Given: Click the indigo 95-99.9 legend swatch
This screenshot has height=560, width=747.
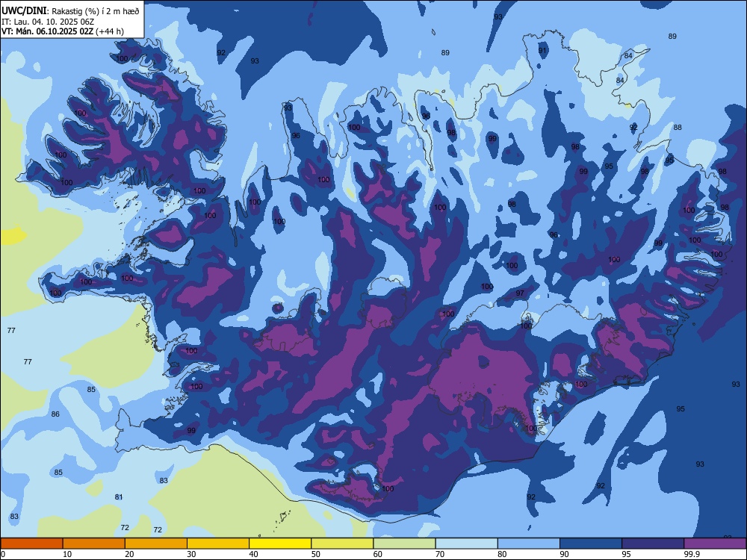Looking at the screenshot, I should click(x=653, y=544).
